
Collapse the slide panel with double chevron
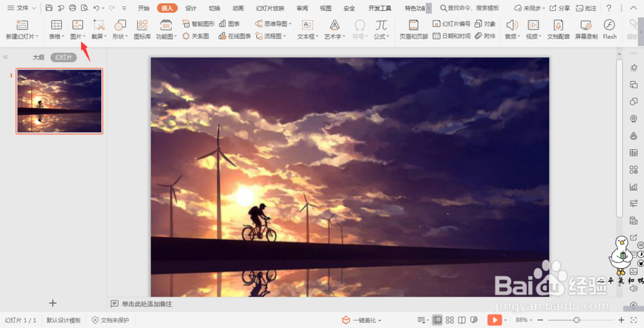(x=5, y=57)
